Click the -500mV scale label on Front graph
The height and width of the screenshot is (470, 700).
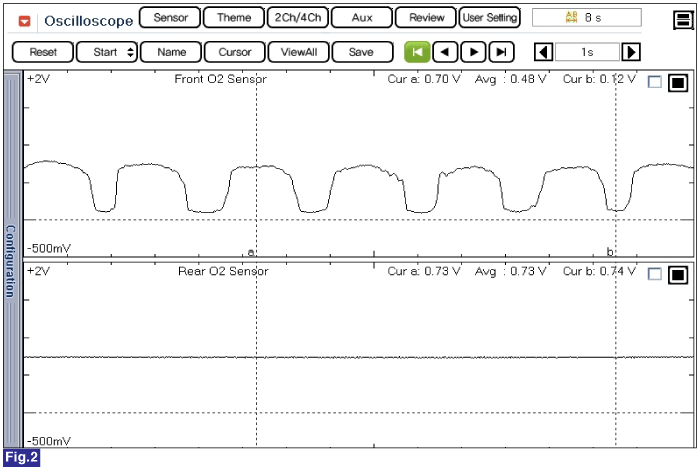[49, 248]
